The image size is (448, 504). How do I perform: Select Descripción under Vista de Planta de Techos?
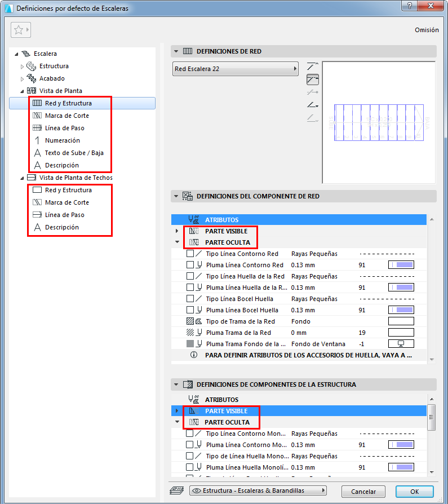pyautogui.click(x=61, y=227)
